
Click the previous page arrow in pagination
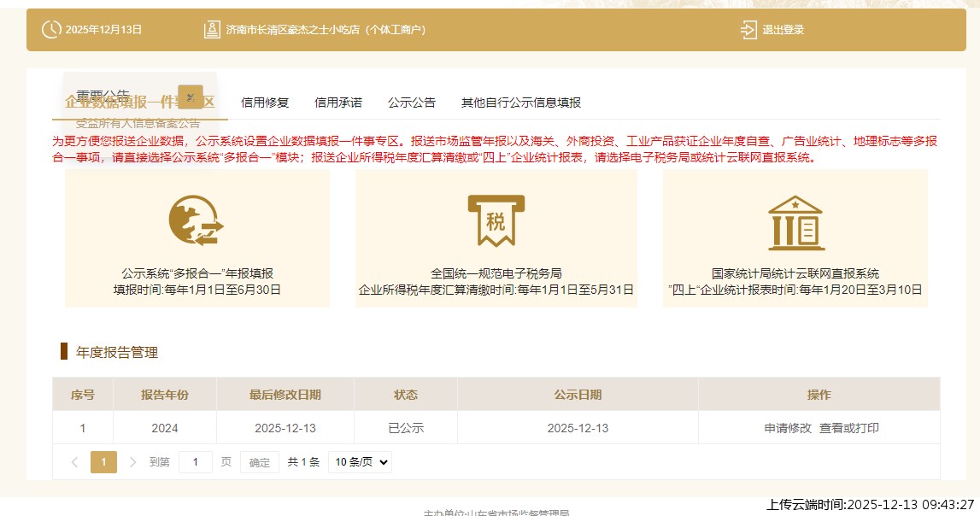point(73,462)
